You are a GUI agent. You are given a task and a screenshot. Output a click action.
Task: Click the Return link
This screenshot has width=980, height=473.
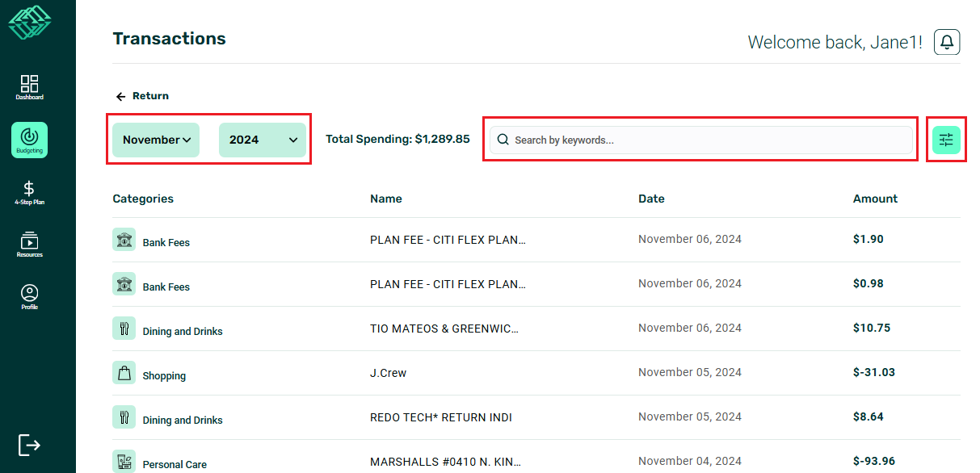[x=142, y=95]
